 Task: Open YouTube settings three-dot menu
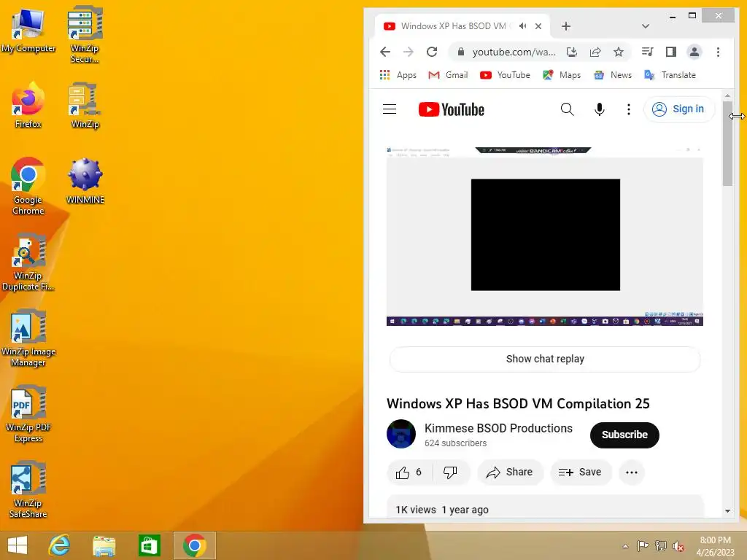click(628, 109)
